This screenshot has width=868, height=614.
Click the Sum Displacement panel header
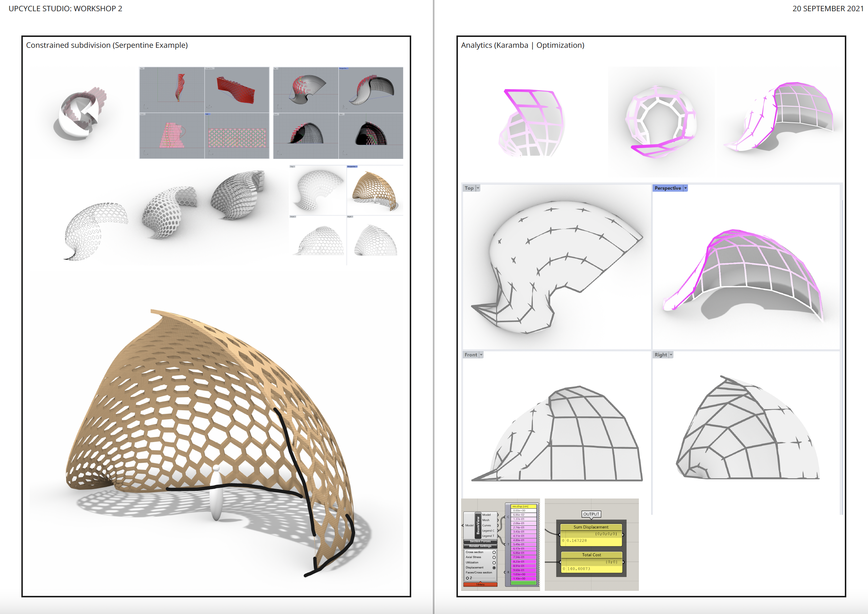tap(591, 527)
